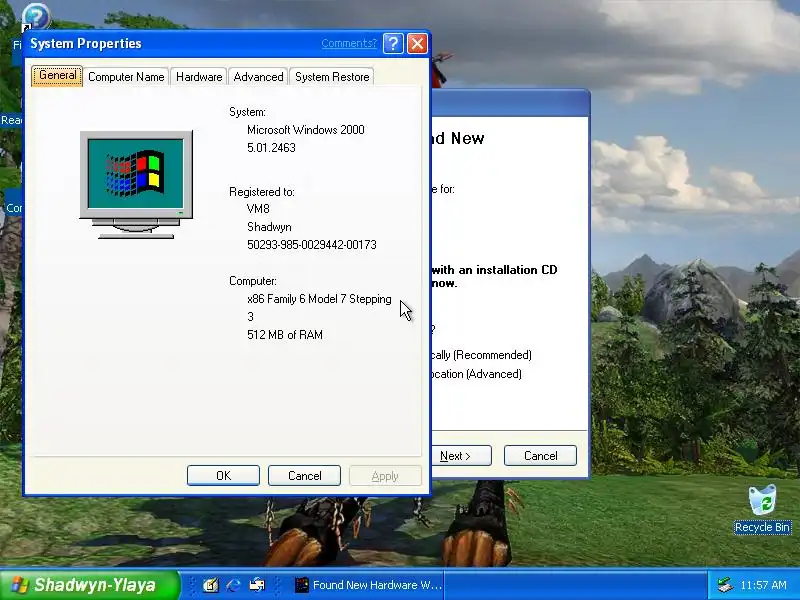
Task: Click the Windows monitor logo image
Action: 136,184
